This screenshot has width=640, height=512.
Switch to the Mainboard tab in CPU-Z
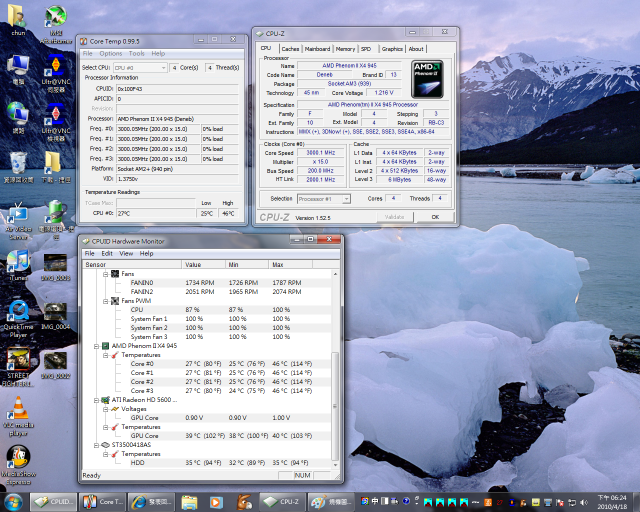pyautogui.click(x=317, y=49)
